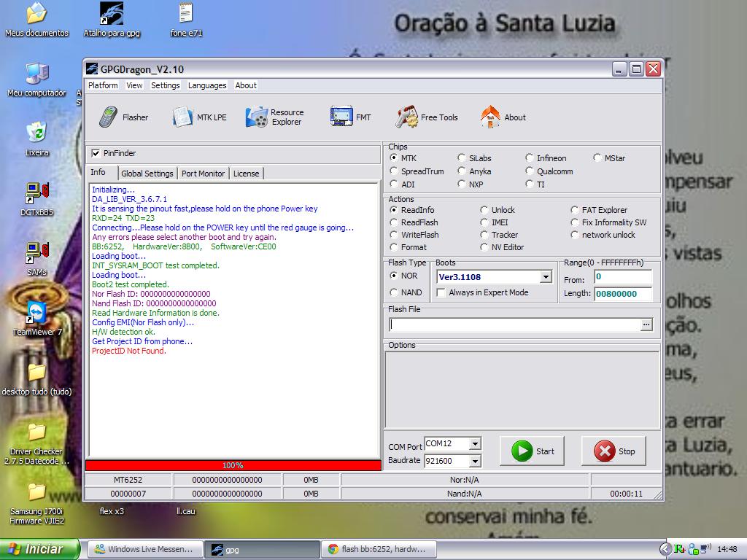
Task: Click MT6252 status bar cell
Action: point(128,480)
